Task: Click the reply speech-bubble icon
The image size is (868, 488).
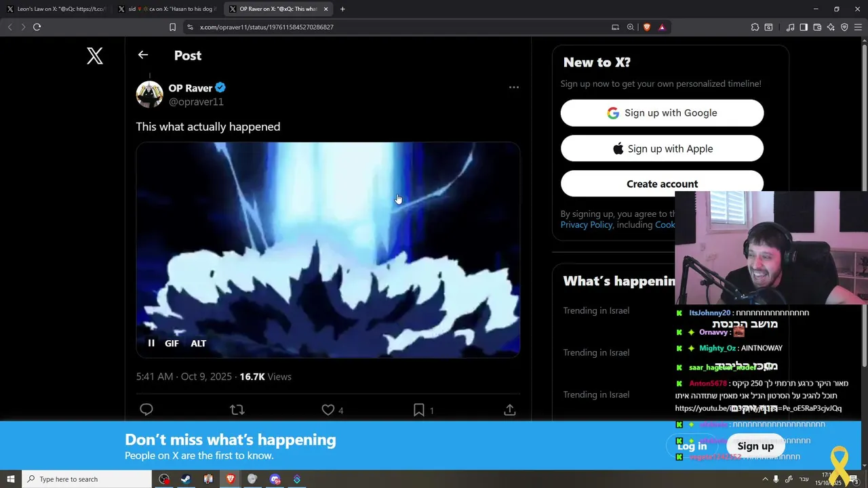Action: (146, 409)
